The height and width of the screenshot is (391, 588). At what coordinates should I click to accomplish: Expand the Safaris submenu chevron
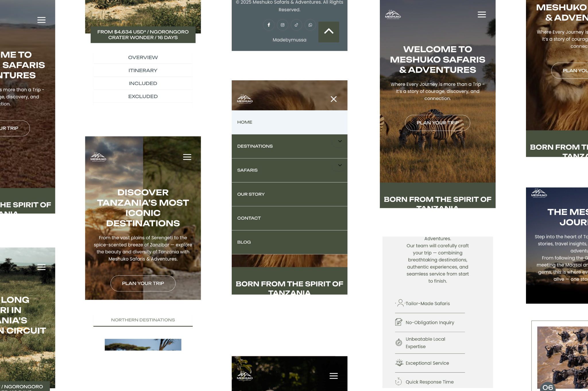tap(340, 165)
